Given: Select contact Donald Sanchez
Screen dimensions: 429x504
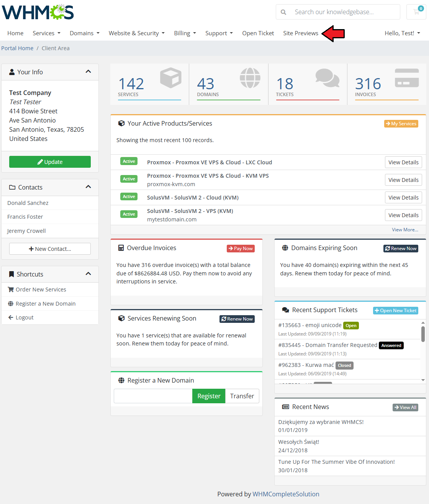Looking at the screenshot, I should pyautogui.click(x=50, y=203).
